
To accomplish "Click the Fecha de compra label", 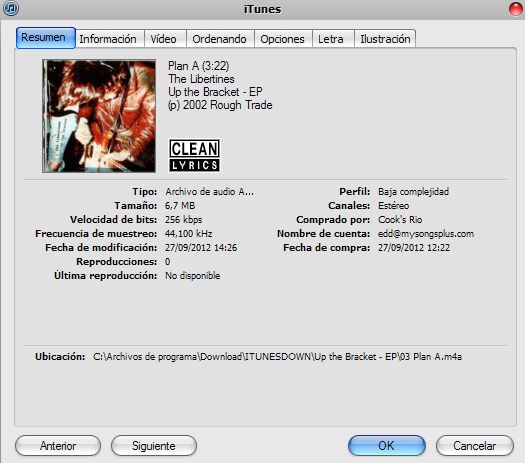I will tap(327, 248).
